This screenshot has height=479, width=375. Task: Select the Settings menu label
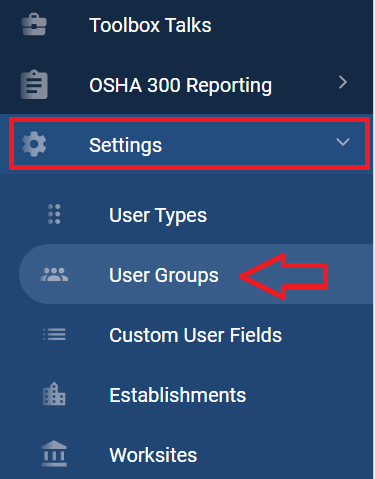pos(126,145)
